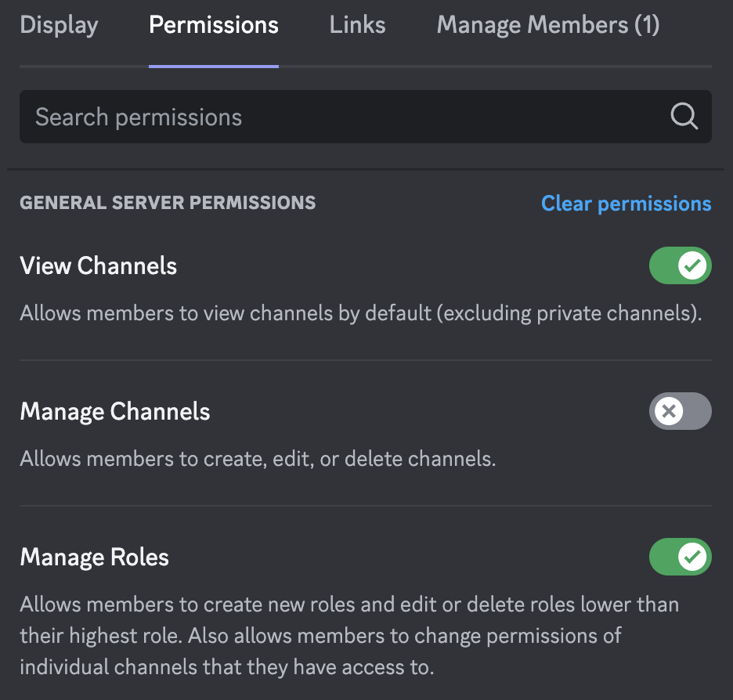Open the Manage Members (1) tab

(x=548, y=25)
